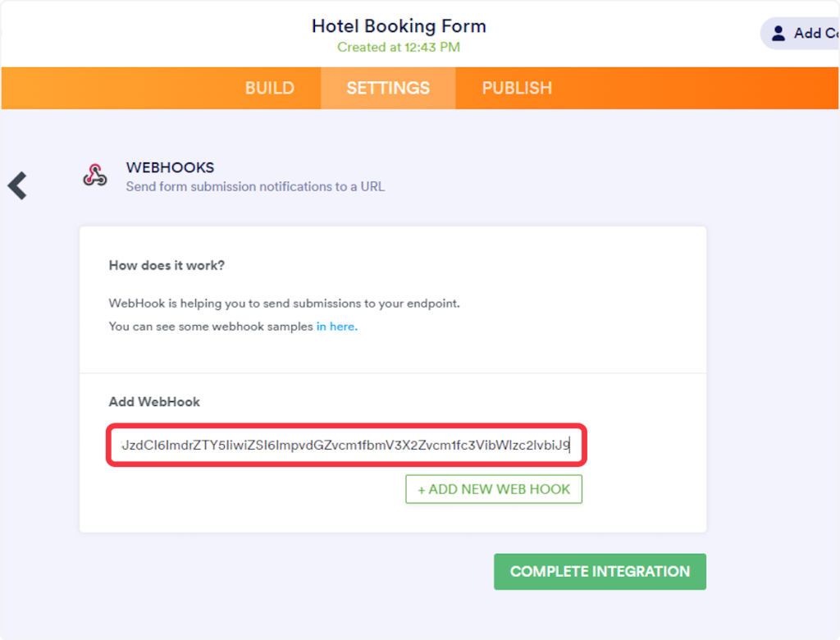Click the "You can see some webhook samples" text
Image resolution: width=840 pixels, height=640 pixels.
[211, 327]
